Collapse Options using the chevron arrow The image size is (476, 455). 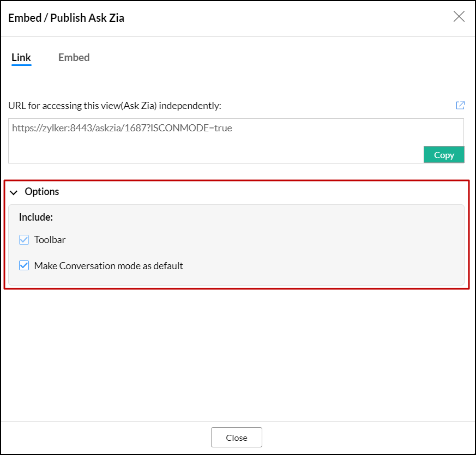(x=14, y=192)
